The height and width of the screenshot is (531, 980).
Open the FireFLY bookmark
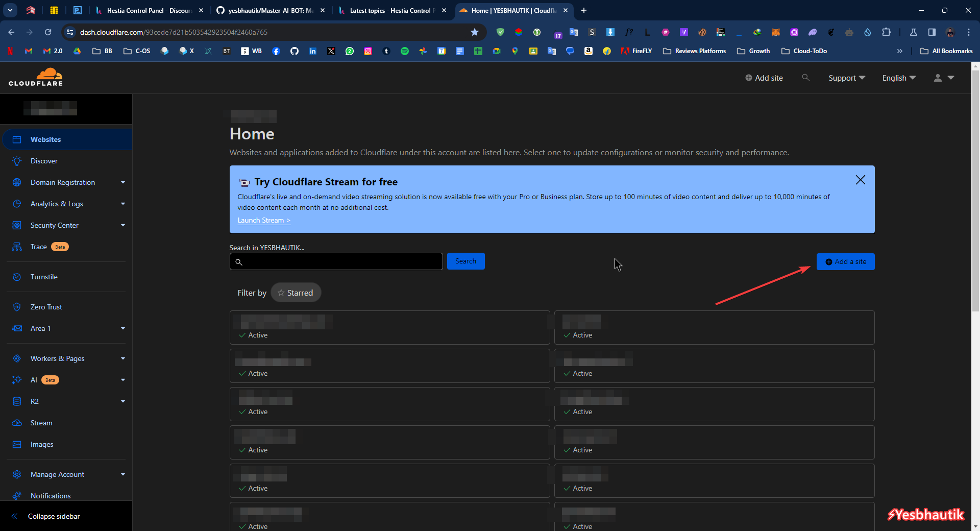point(636,51)
